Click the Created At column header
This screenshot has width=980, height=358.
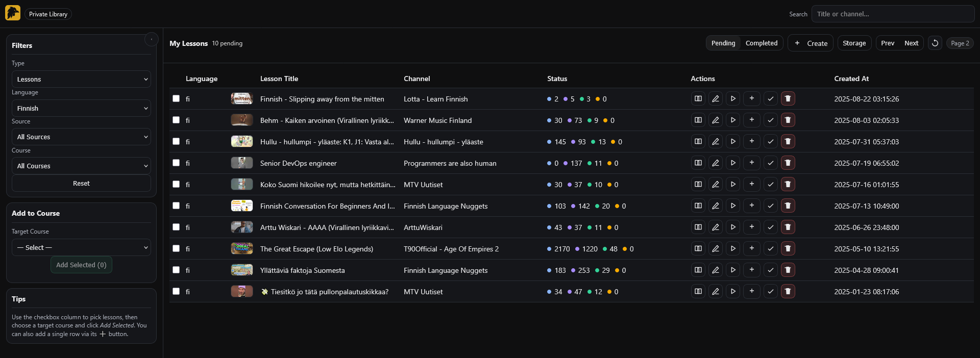[851, 79]
